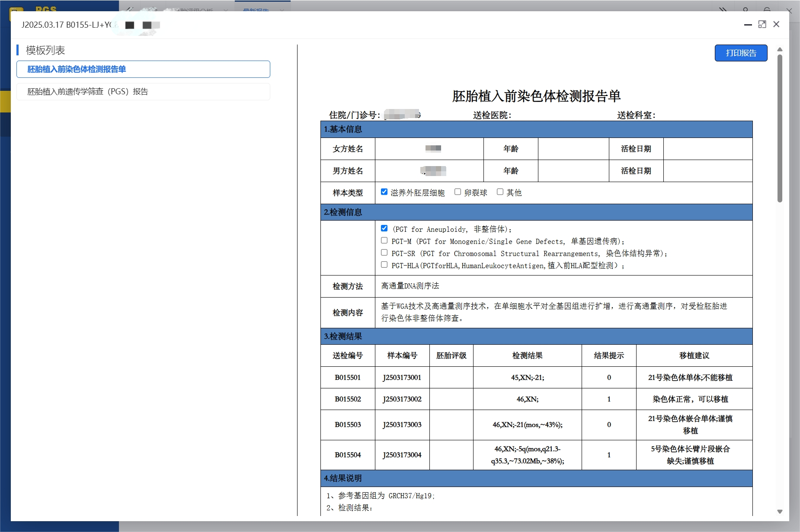This screenshot has width=800, height=532.
Task: Maximize the report dialog window
Action: (762, 25)
